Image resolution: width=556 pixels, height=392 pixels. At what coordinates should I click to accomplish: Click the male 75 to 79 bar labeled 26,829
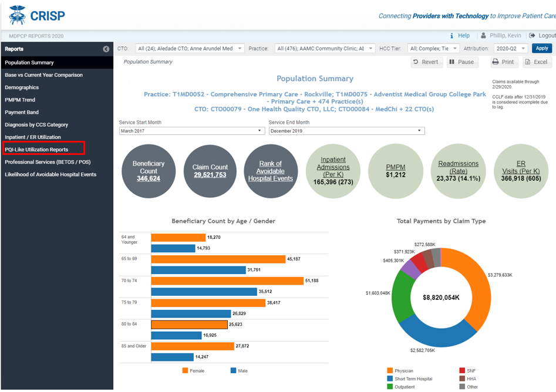191,314
